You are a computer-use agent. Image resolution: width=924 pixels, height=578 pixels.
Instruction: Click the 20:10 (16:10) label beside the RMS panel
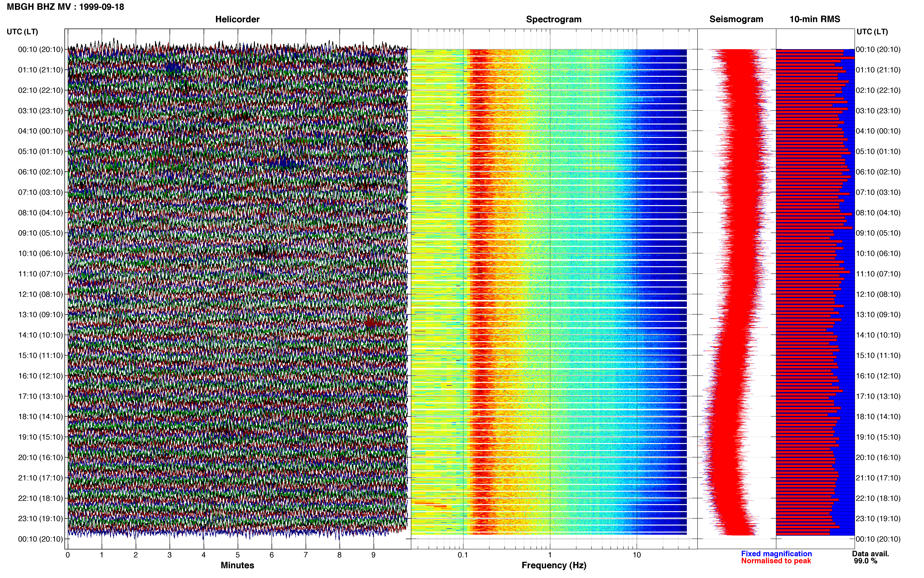pyautogui.click(x=878, y=457)
